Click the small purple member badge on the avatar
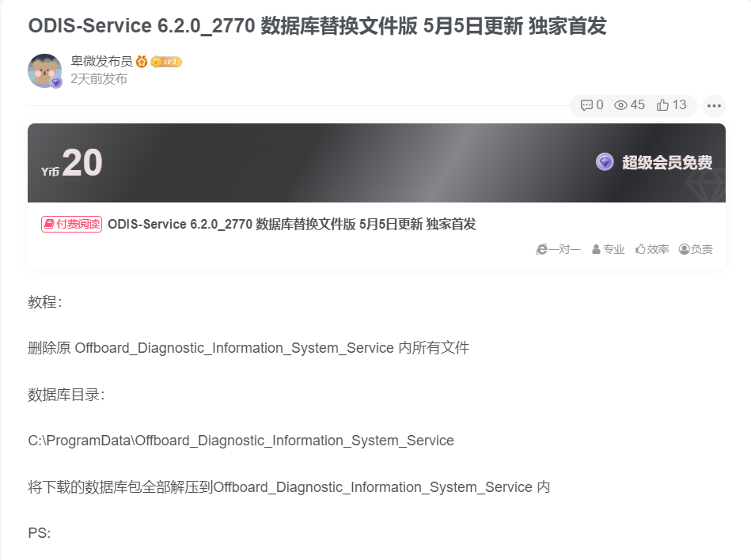The width and height of the screenshot is (751, 560). pos(56,82)
